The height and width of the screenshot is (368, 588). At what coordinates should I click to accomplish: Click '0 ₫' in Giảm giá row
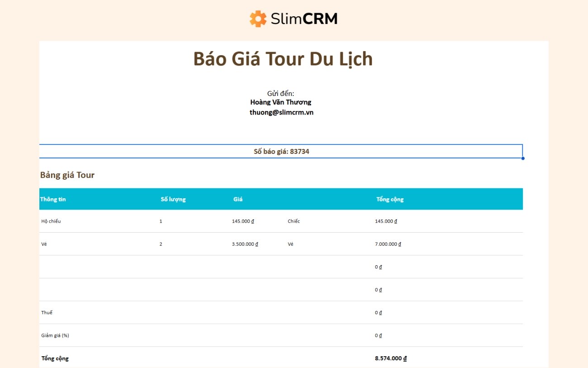pos(379,335)
